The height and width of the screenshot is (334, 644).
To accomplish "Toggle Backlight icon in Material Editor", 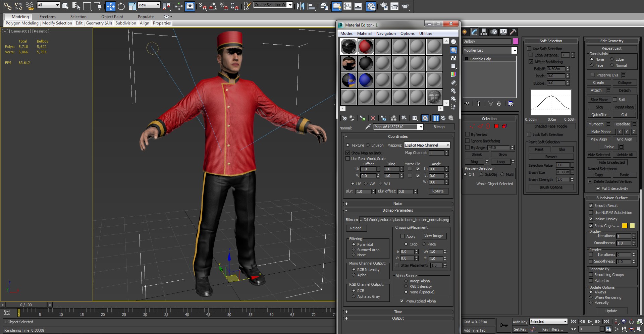I will (x=453, y=50).
